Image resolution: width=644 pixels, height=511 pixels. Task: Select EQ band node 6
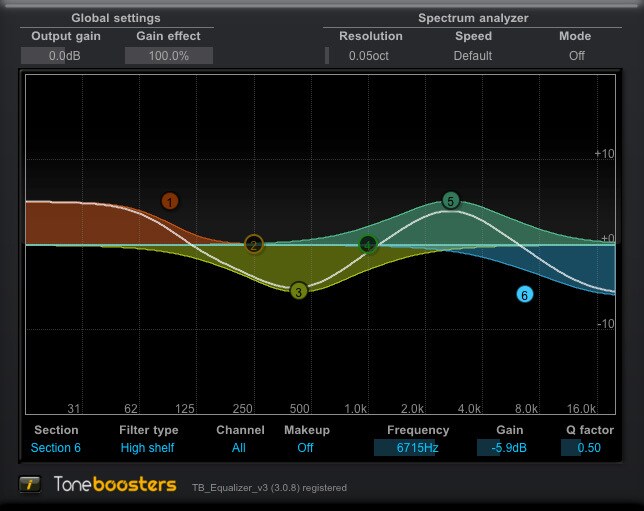[x=524, y=295]
